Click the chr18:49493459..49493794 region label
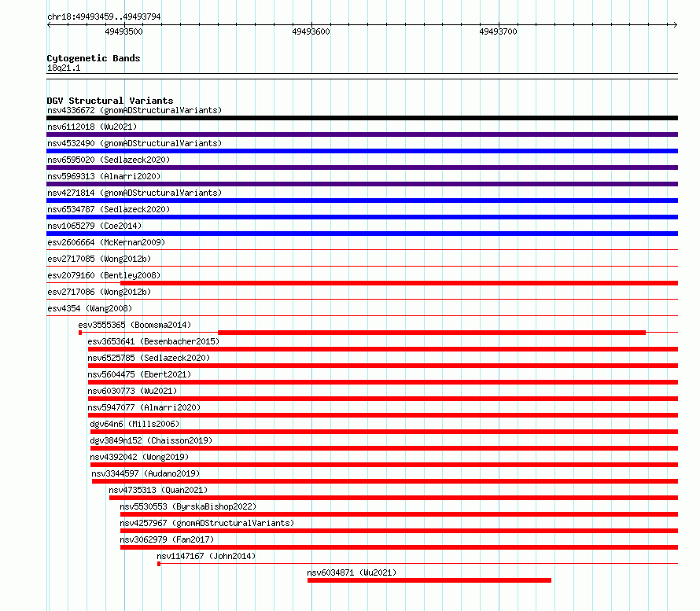Viewport: 700px width, 611px height. tap(104, 17)
